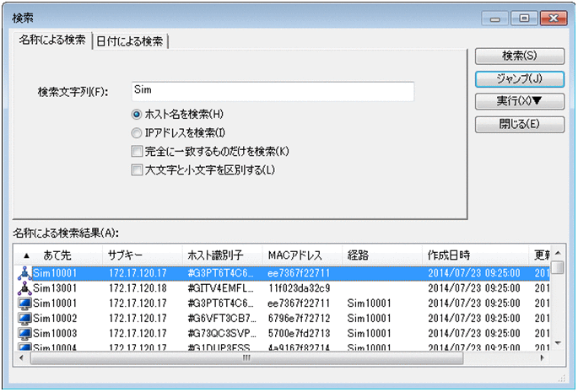Image resolution: width=578 pixels, height=392 pixels.
Task: Sort by 経路 column header
Action: 382,255
